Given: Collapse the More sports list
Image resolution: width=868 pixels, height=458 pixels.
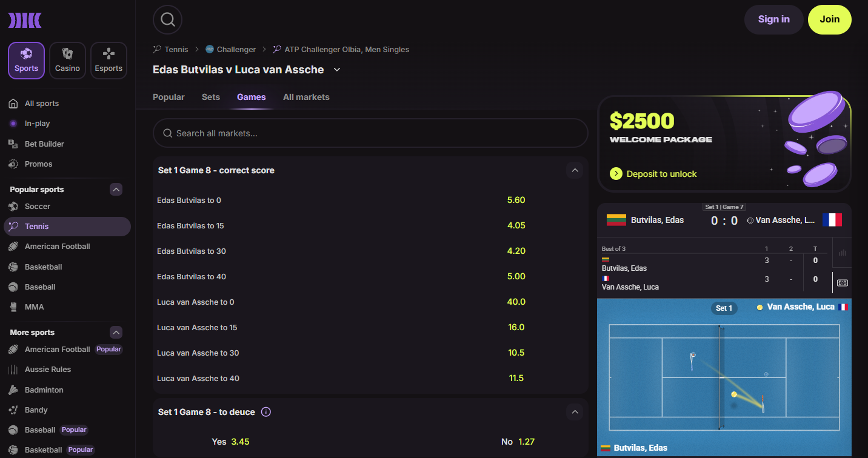Looking at the screenshot, I should pos(116,333).
